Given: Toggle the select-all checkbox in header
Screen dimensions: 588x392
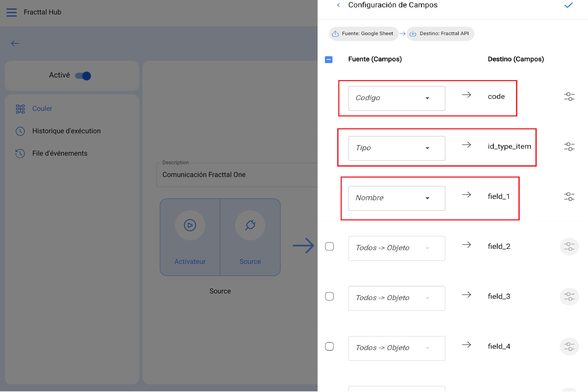Looking at the screenshot, I should click(329, 59).
